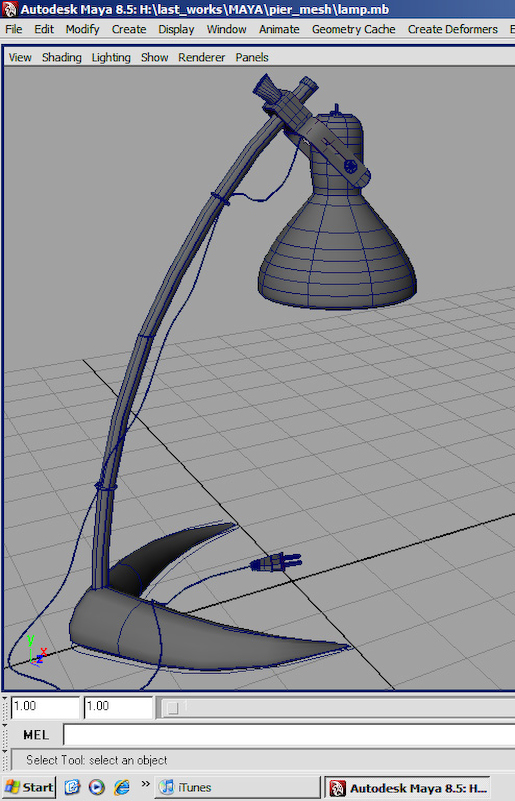Viewport: 515px width, 801px height.
Task: Open the Geometry Cache menu
Action: pos(354,29)
